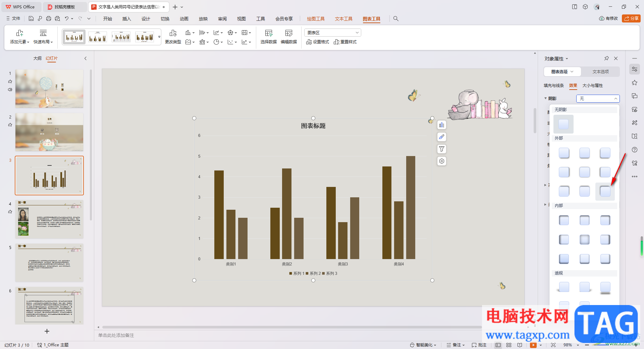Open the 插入 ribbon tab
The height and width of the screenshot is (349, 644).
[x=127, y=19]
